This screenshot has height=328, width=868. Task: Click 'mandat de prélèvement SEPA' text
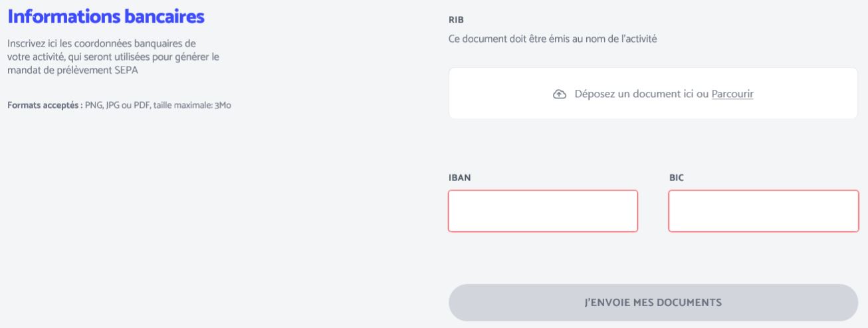[x=72, y=71]
